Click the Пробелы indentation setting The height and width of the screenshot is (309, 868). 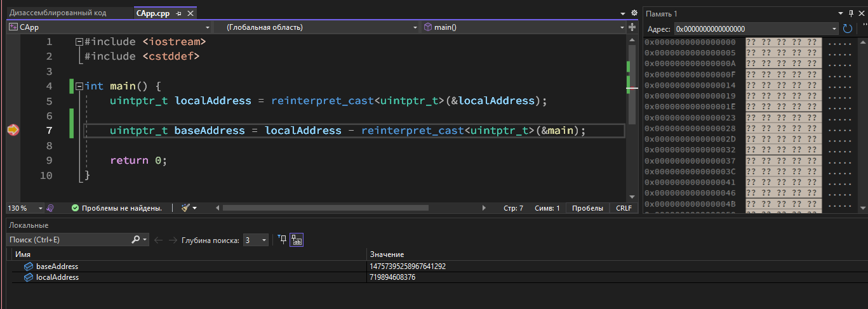[587, 208]
